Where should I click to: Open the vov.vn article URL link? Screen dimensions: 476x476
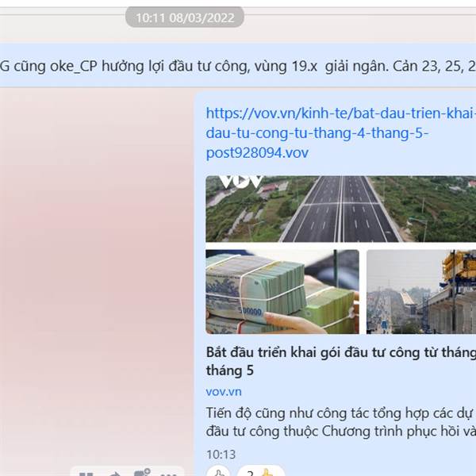pyautogui.click(x=340, y=133)
